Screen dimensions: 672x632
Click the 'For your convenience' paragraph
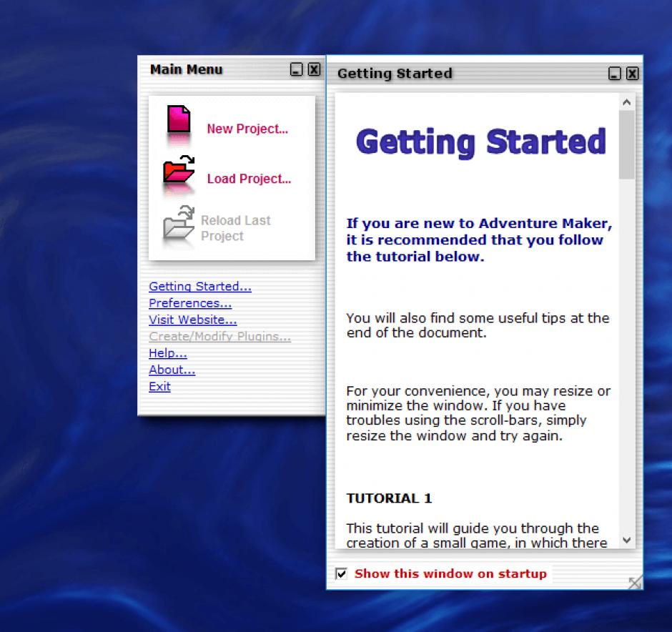click(x=478, y=413)
